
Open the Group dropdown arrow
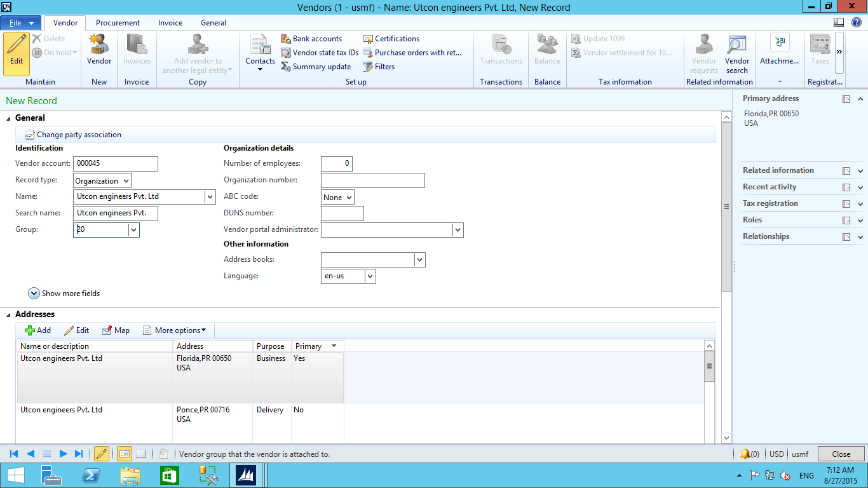133,230
